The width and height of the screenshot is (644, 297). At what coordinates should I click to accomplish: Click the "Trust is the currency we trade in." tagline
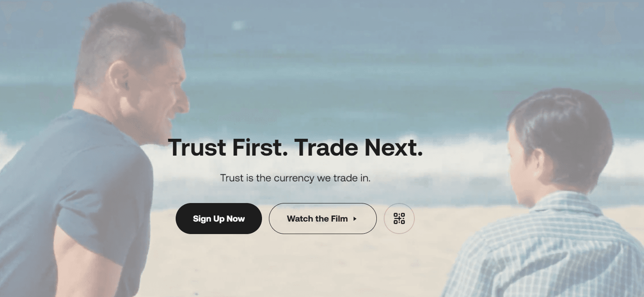[295, 178]
